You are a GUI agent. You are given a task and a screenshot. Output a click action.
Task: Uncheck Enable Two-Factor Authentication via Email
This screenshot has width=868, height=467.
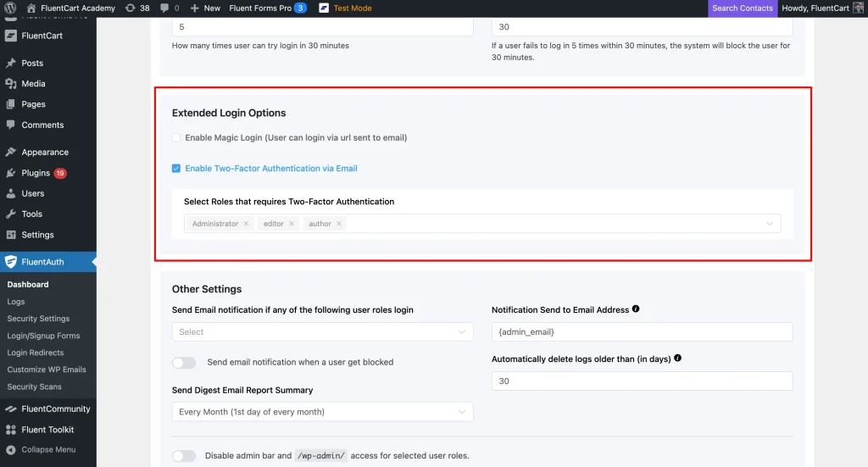click(176, 168)
